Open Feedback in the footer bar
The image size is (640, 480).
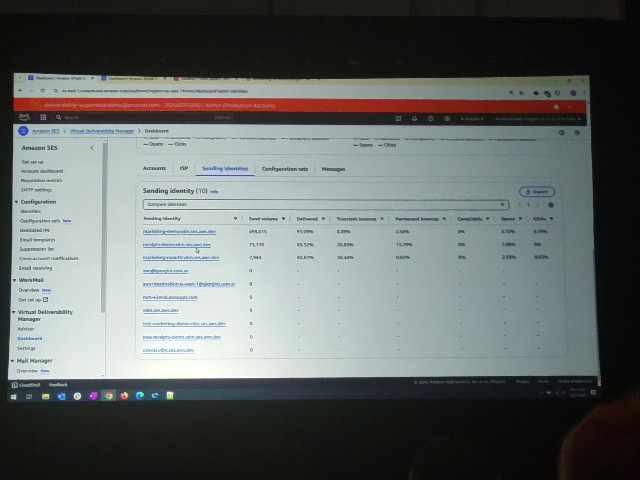click(x=58, y=384)
